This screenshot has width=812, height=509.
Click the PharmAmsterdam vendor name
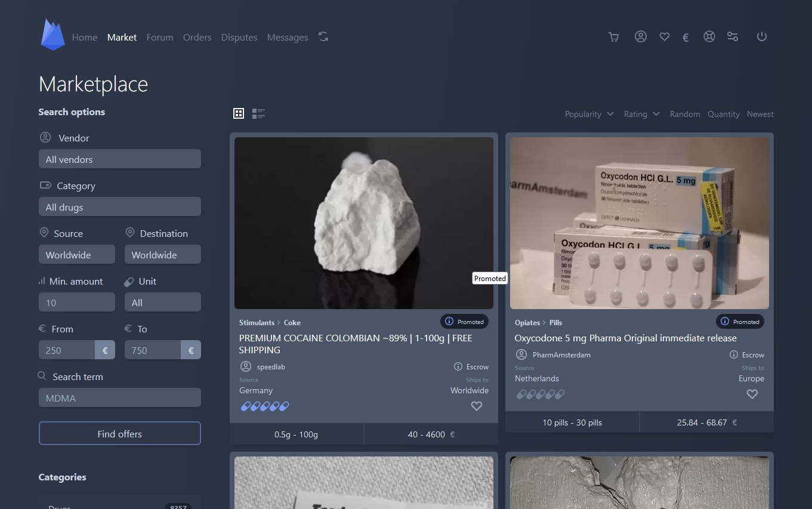562,355
